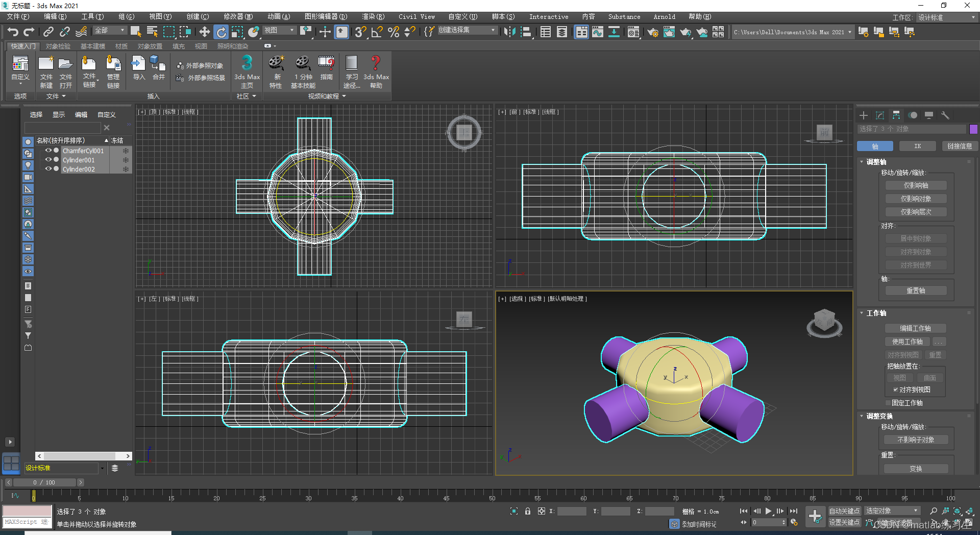Screen dimensions: 980x535
Task: Open the Motion panel icon
Action: (913, 115)
